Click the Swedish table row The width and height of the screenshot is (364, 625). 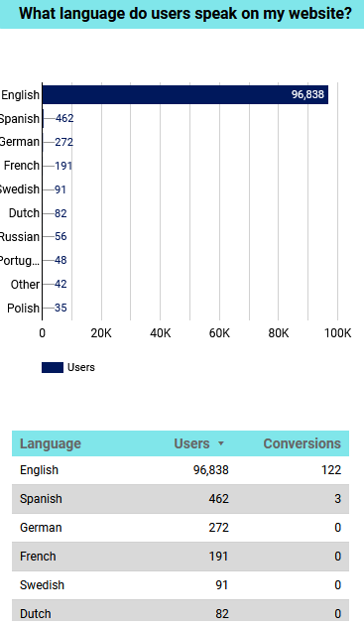tap(181, 585)
